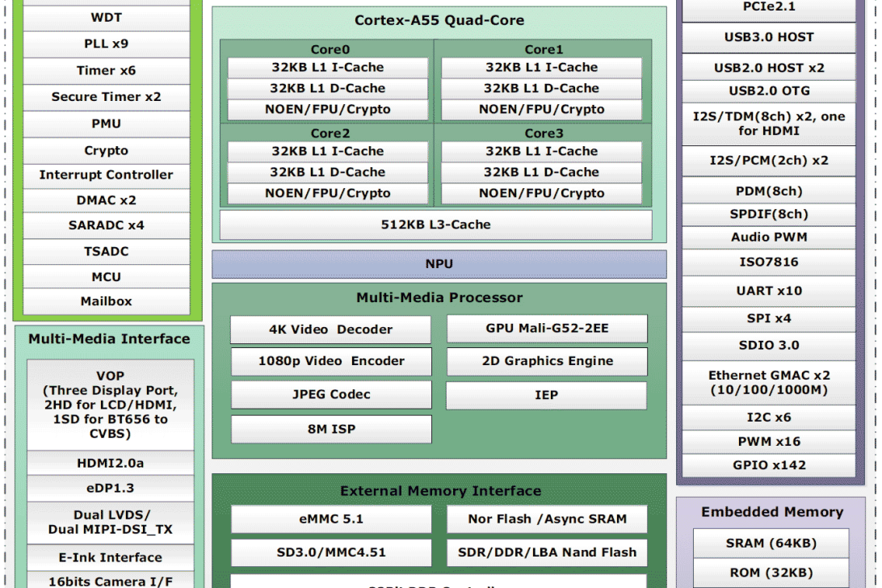The image size is (882, 588).
Task: Click the 4K Video Decoder block
Action: click(330, 330)
